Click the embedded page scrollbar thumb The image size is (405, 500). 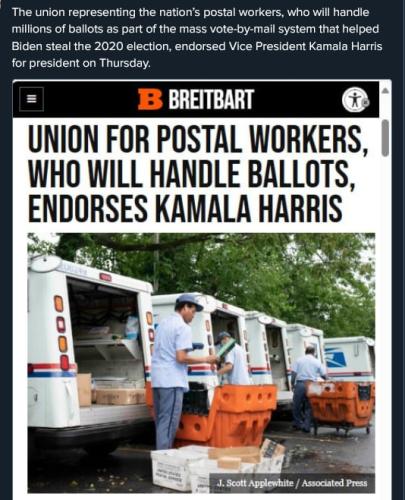point(385,138)
